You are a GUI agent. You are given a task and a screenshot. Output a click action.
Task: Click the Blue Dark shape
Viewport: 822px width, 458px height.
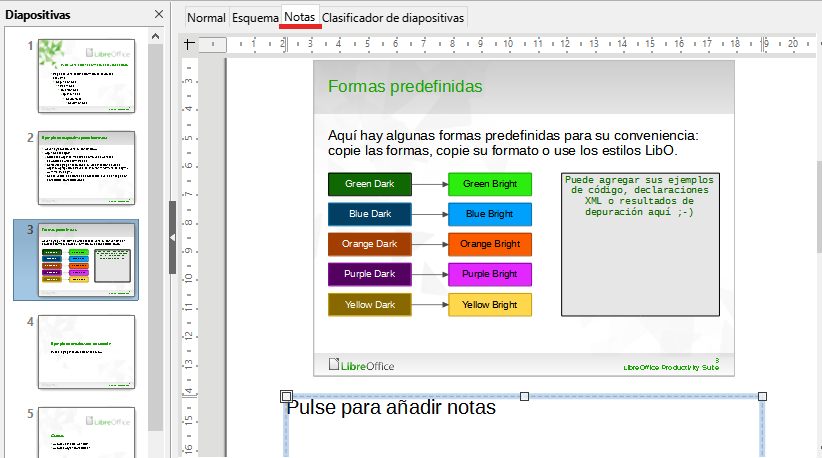370,214
